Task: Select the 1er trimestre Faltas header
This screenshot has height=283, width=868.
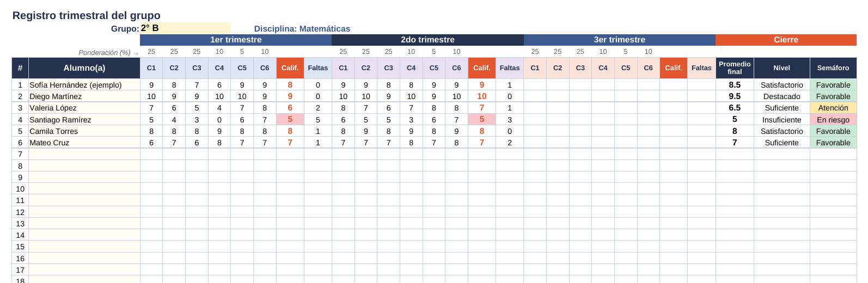Action: [x=318, y=68]
